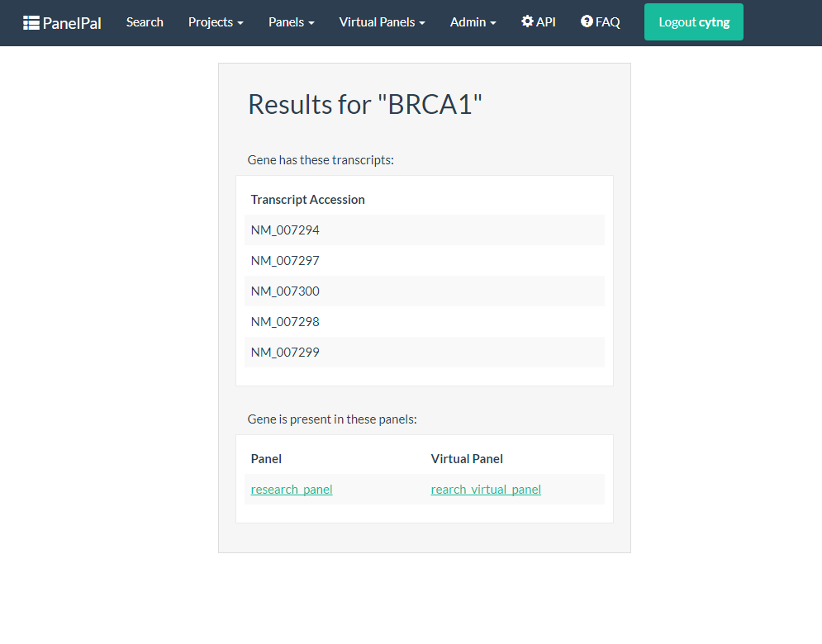The image size is (822, 644).
Task: Click the 'Gene is present in these panels:' label
Action: [x=332, y=419]
